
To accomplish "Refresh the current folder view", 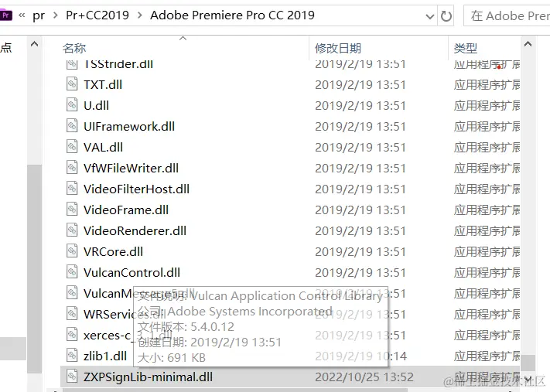I will [x=446, y=15].
